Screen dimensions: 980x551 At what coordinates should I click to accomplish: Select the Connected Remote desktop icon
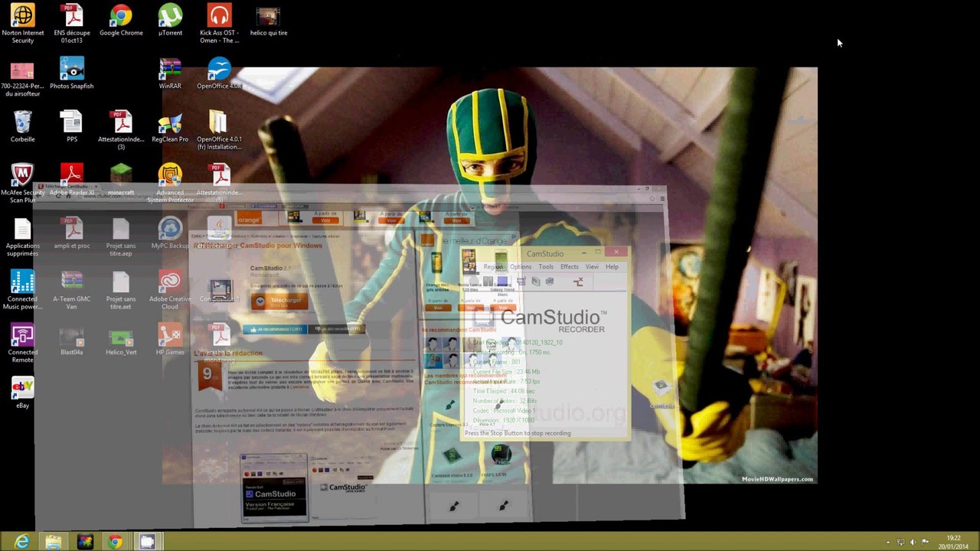pyautogui.click(x=23, y=344)
